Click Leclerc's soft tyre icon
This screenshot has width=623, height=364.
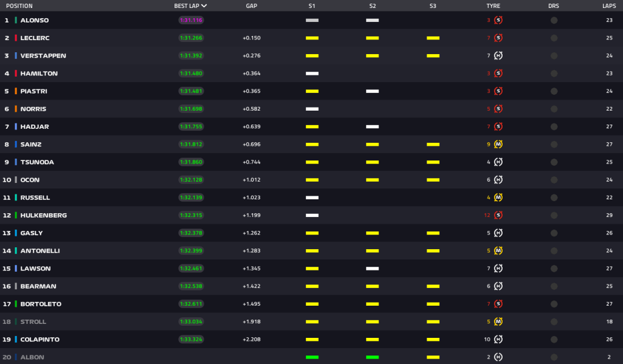click(x=498, y=38)
